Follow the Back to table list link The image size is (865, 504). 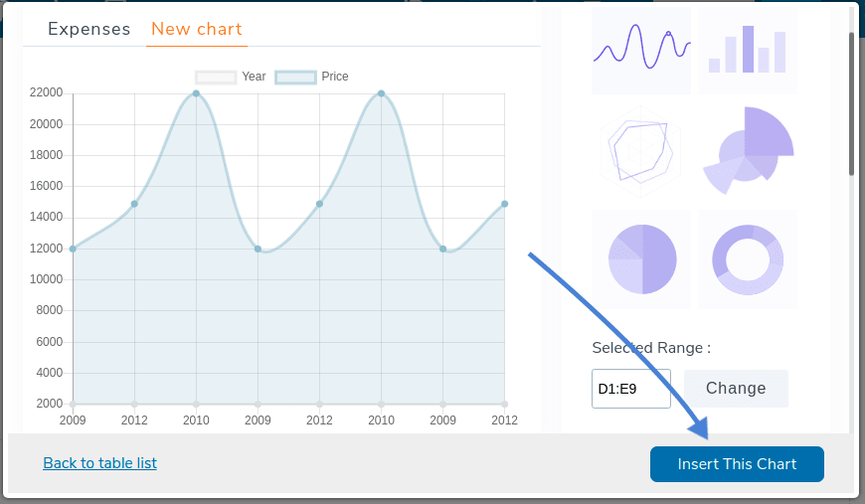point(99,463)
